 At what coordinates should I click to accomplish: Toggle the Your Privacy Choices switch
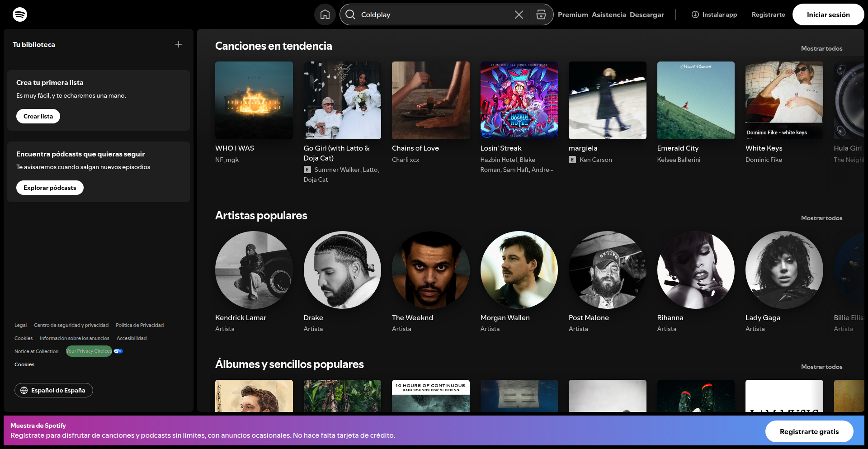coord(118,351)
